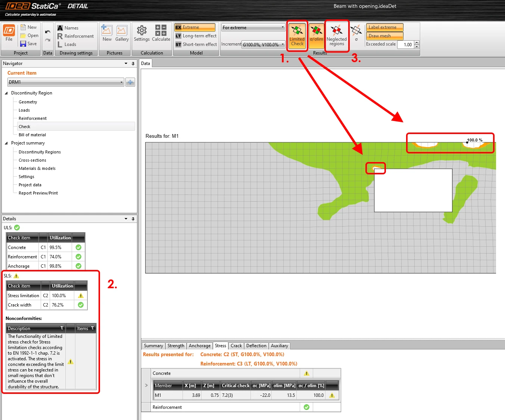Run Calculate from the ribbon
505x420 pixels.
(x=161, y=34)
